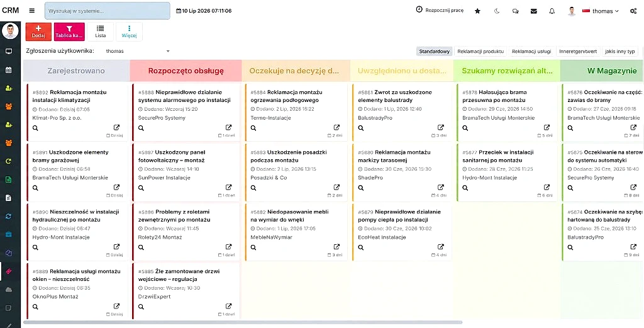Image resolution: width=644 pixels, height=328 pixels.
Task: Click the Rozpocznij pracę timer toggle
Action: [440, 10]
